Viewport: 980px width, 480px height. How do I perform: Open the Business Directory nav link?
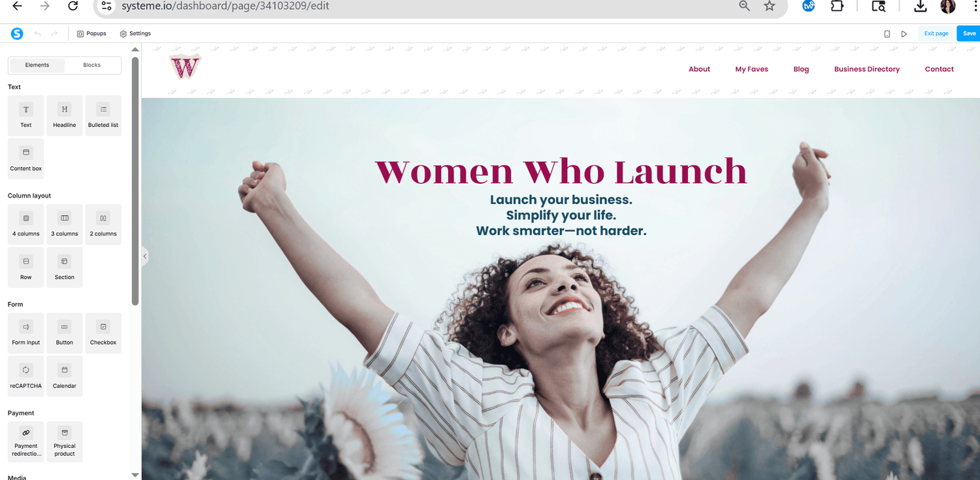click(867, 69)
